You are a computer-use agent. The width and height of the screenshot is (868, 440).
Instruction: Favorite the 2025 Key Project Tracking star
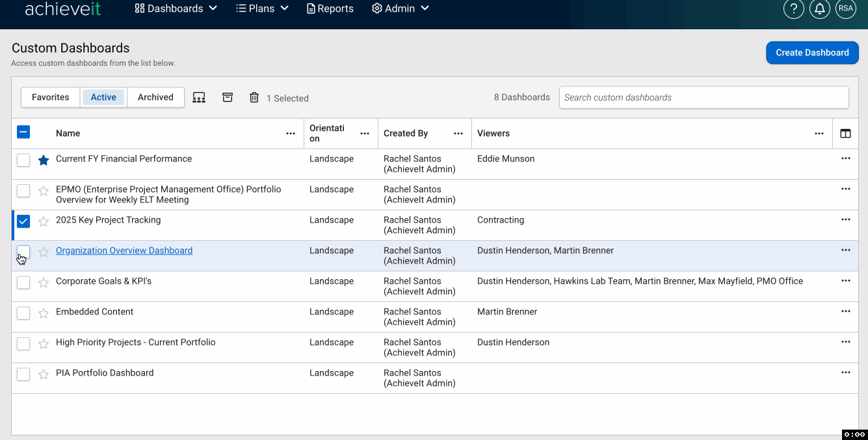[x=44, y=221]
